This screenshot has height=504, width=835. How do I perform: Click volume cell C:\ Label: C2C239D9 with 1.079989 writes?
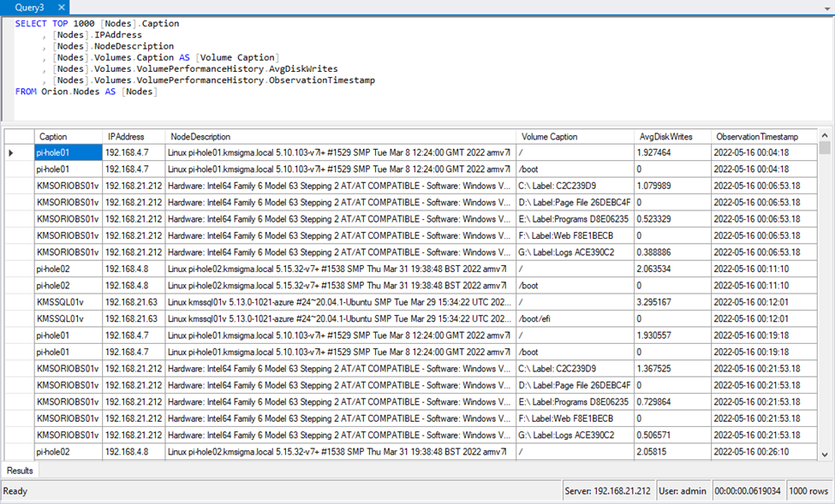[576, 186]
